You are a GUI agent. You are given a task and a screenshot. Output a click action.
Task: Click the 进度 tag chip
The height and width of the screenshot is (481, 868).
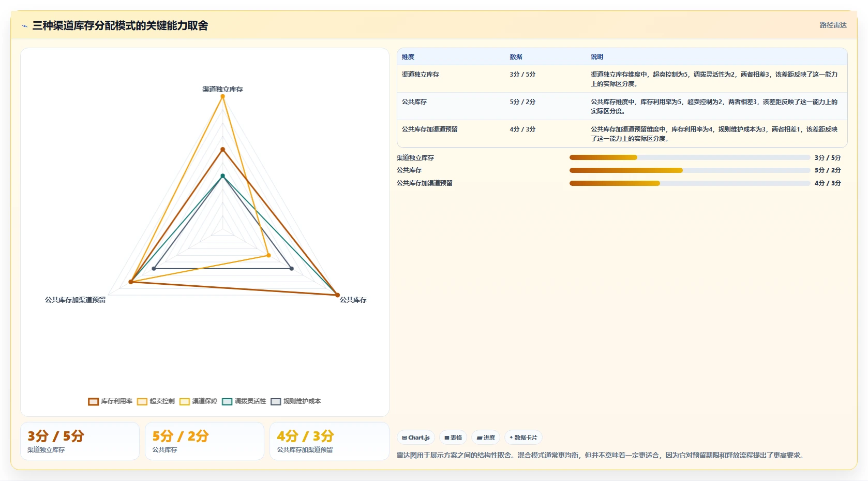pos(486,438)
